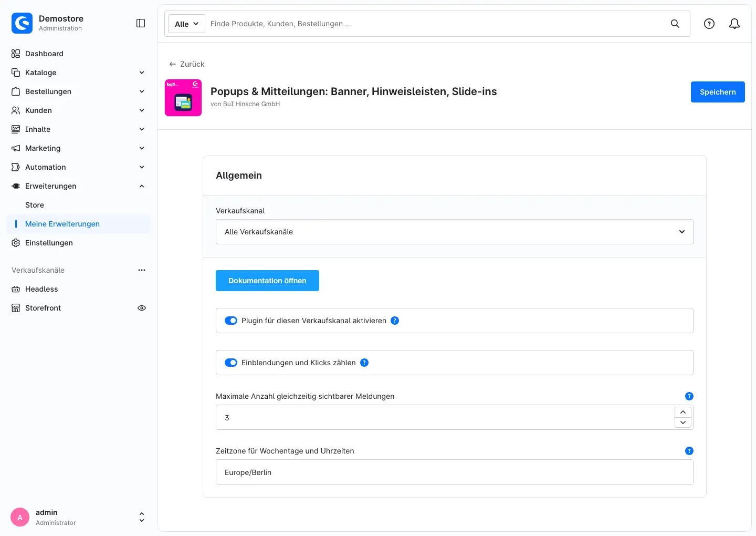The width and height of the screenshot is (756, 536).
Task: Toggle plugin activation for this sales channel
Action: [231, 321]
